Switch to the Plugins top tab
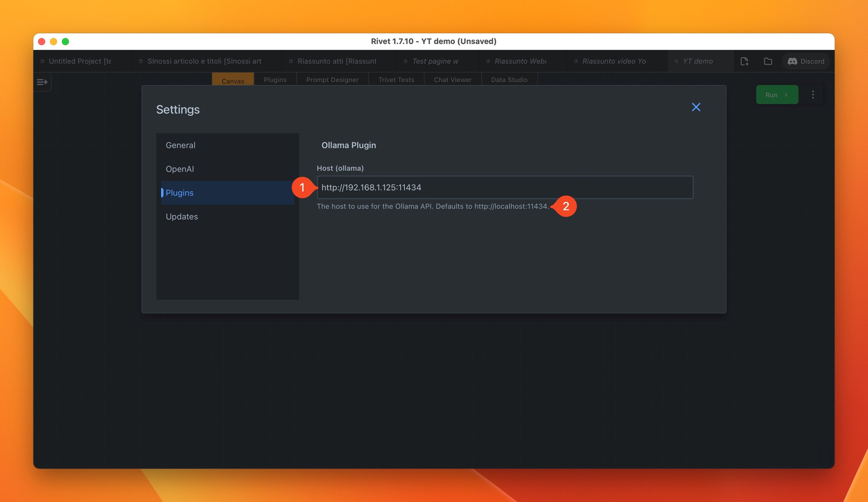 tap(275, 80)
